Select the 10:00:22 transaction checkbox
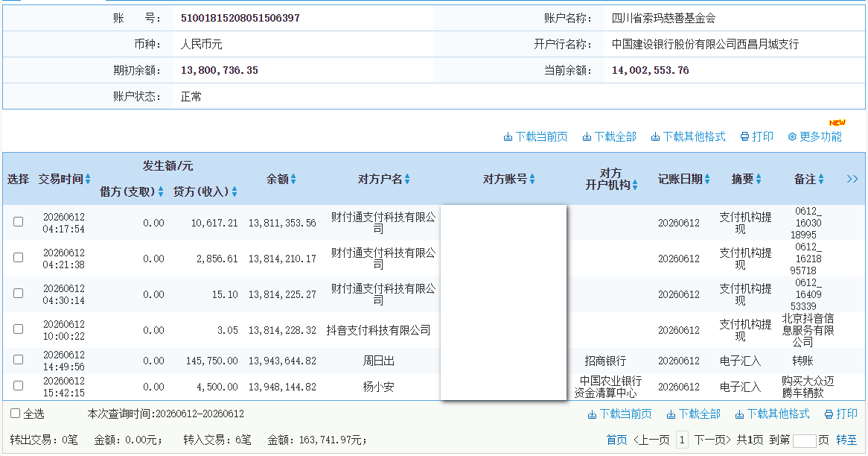868x456 pixels. click(x=19, y=329)
